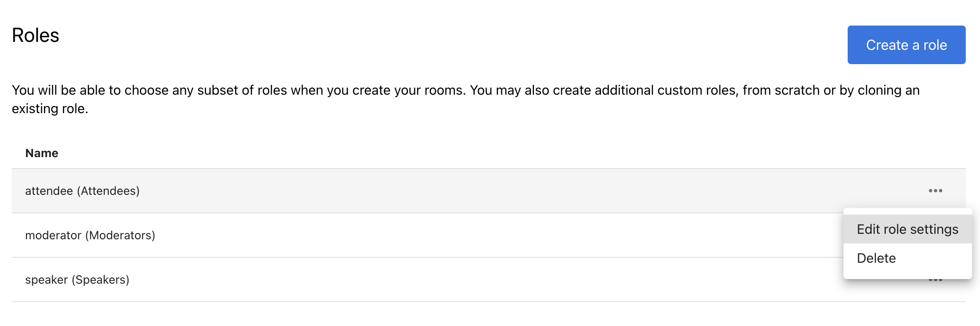The width and height of the screenshot is (980, 326).
Task: Click the partially hidden speaker ellipsis icon
Action: coord(935,280)
